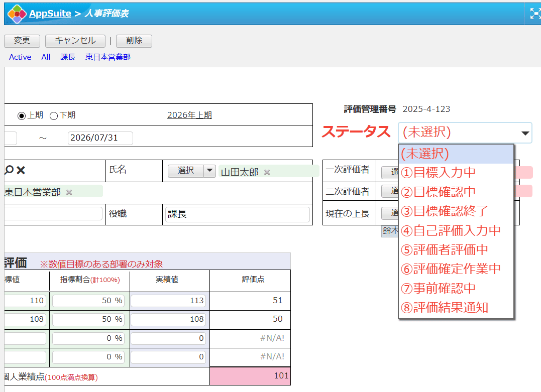Remove 東日本営業部 tag with its x icon
This screenshot has width=541, height=392.
click(x=69, y=192)
